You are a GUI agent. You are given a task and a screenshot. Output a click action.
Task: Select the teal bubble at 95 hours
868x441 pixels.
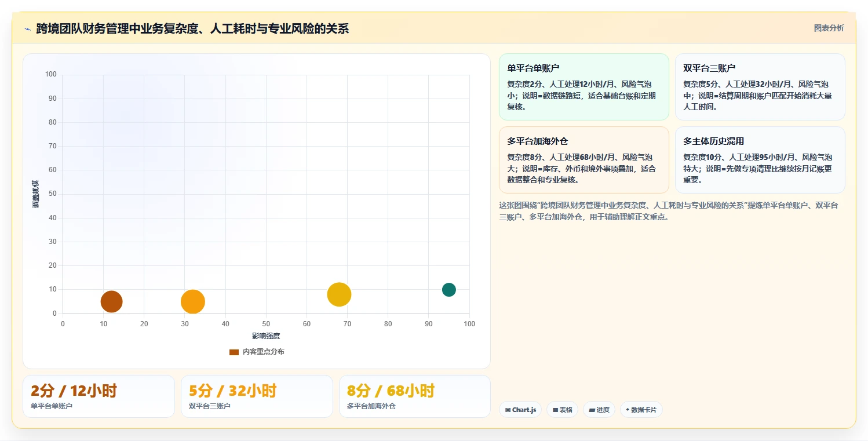point(449,290)
